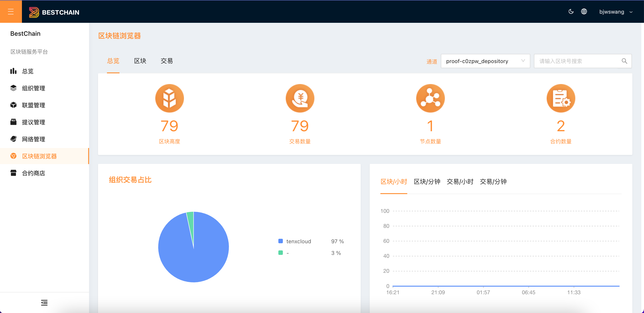Switch to the 总览 tab
644x313 pixels.
click(113, 61)
